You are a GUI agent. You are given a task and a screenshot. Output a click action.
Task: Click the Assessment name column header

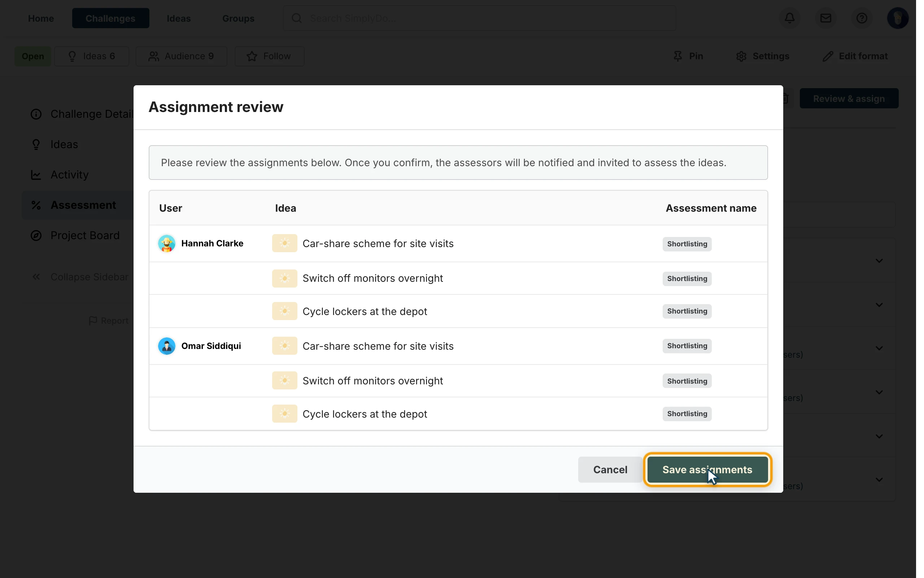711,208
